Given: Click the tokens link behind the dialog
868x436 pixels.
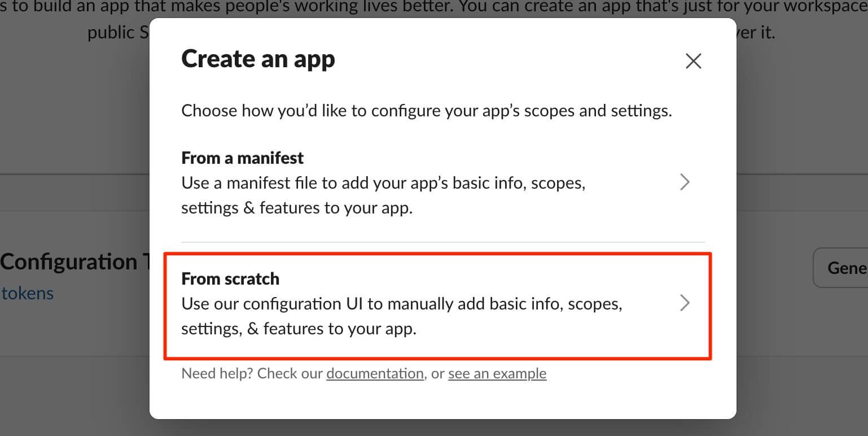Looking at the screenshot, I should click(x=28, y=293).
